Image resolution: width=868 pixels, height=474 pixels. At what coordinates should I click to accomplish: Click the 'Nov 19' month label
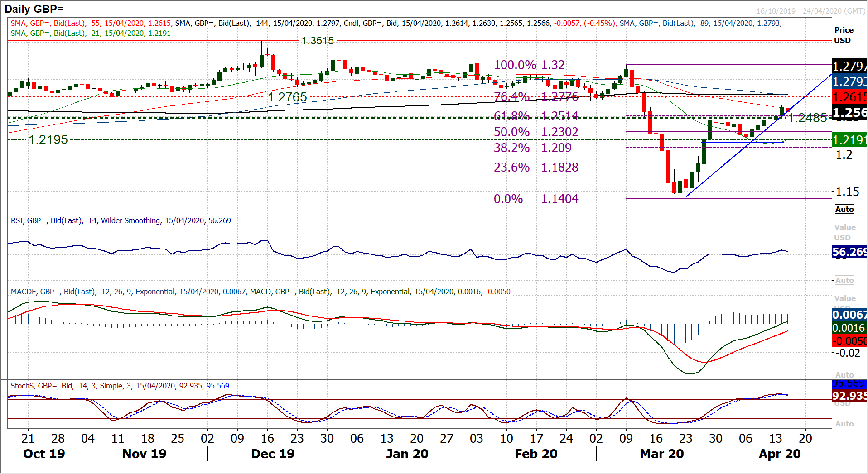[144, 454]
